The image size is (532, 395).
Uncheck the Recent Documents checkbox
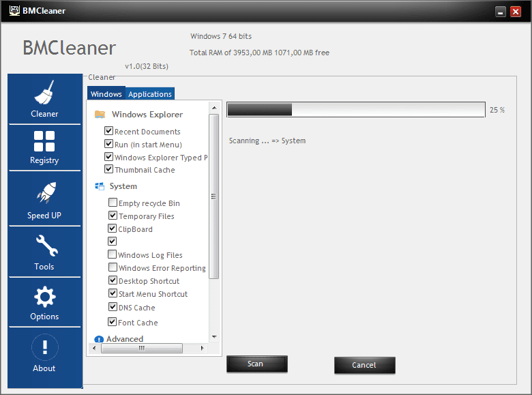108,131
